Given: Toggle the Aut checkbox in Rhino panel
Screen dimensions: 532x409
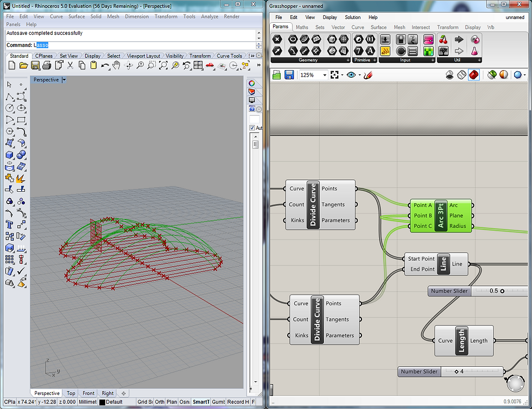Looking at the screenshot, I should tap(252, 128).
